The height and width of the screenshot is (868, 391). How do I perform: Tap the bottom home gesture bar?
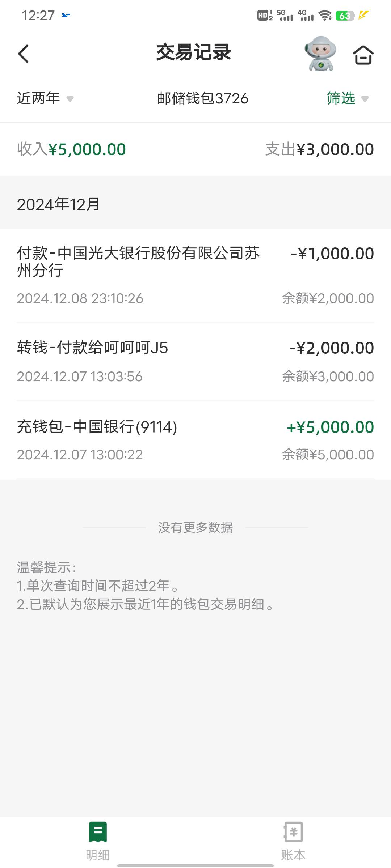click(x=195, y=865)
